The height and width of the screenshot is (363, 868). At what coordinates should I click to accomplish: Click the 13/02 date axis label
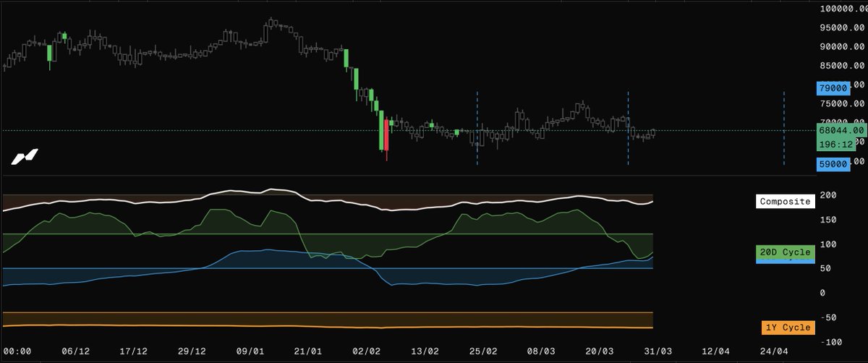click(425, 351)
